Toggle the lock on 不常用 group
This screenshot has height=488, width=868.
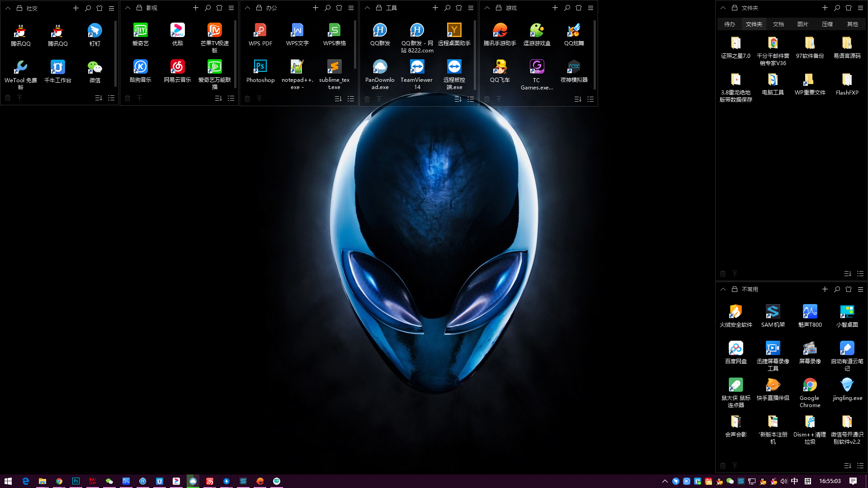pyautogui.click(x=735, y=289)
